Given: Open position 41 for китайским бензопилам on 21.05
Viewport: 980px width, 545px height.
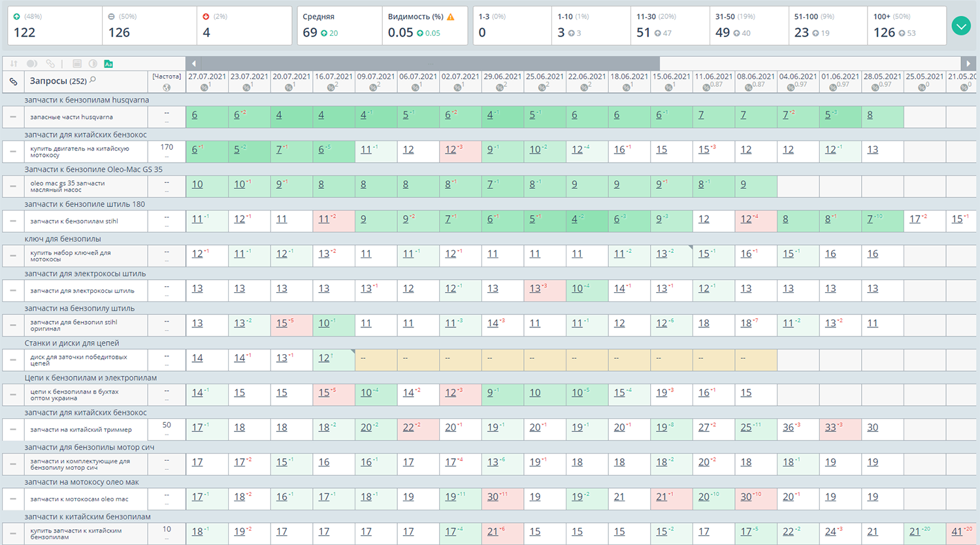Looking at the screenshot, I should click(x=957, y=532).
